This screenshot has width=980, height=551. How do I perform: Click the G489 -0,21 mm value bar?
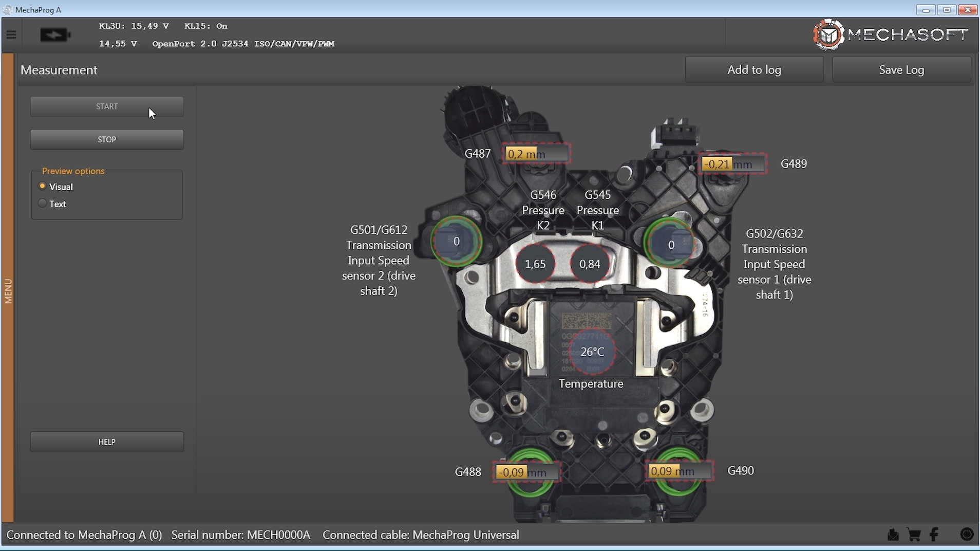point(733,164)
